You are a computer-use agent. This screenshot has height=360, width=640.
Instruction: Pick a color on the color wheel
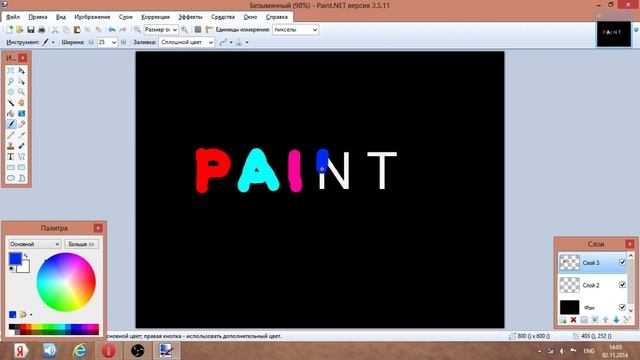coord(66,282)
